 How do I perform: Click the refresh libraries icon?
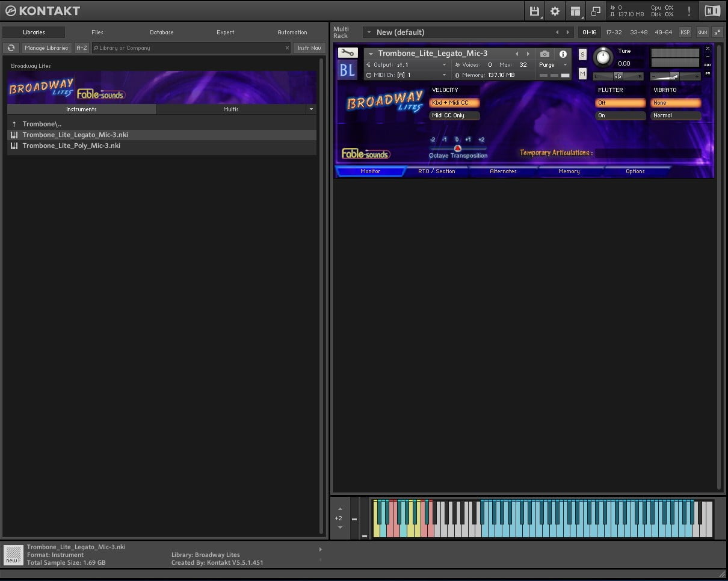(11, 48)
